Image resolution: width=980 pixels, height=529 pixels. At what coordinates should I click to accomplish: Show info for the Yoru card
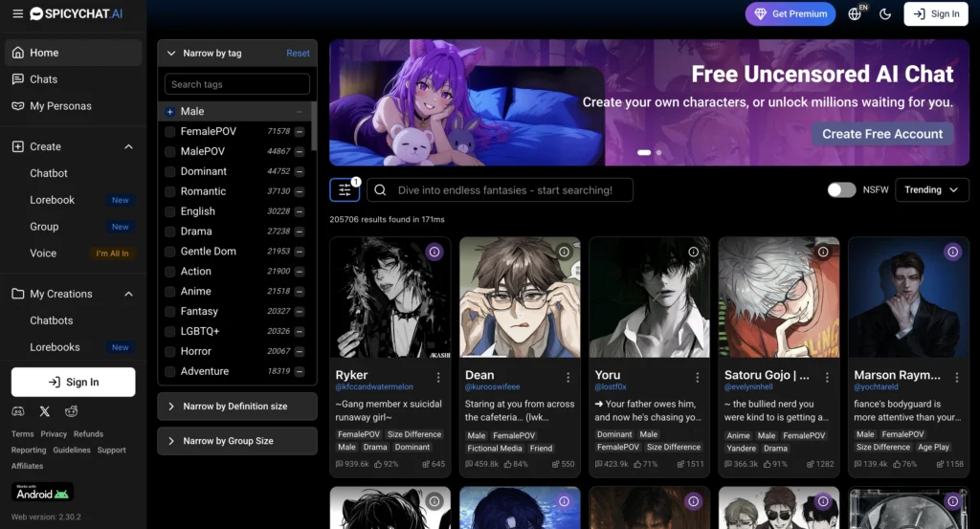693,252
